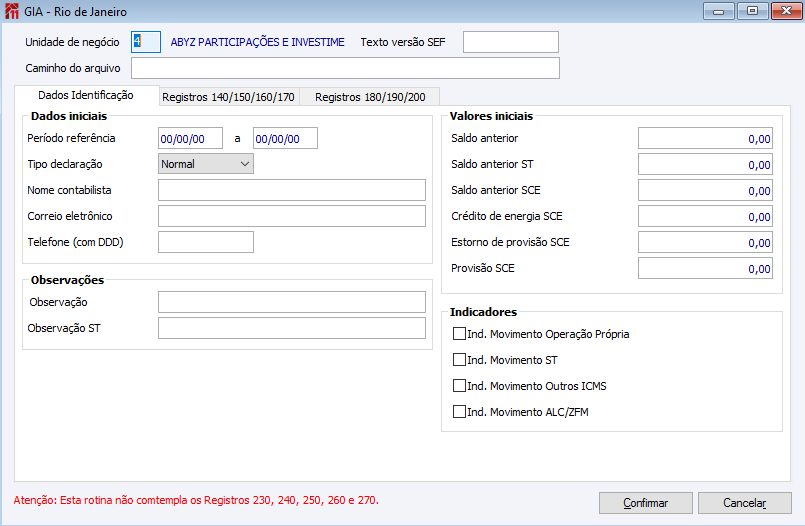Screen dimensions: 805x526
Task: Focus the Unidade de negócio field
Action: (146, 42)
